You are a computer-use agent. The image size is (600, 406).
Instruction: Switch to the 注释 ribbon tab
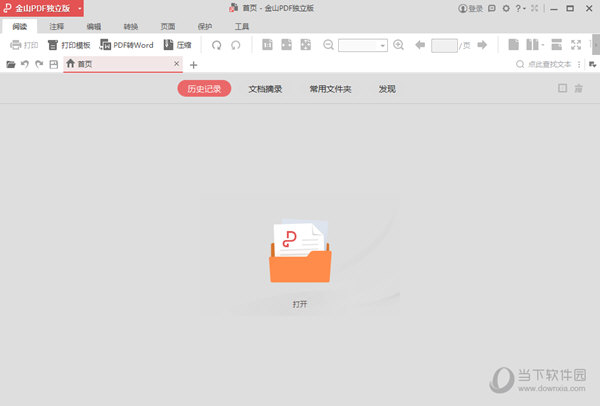[57, 26]
